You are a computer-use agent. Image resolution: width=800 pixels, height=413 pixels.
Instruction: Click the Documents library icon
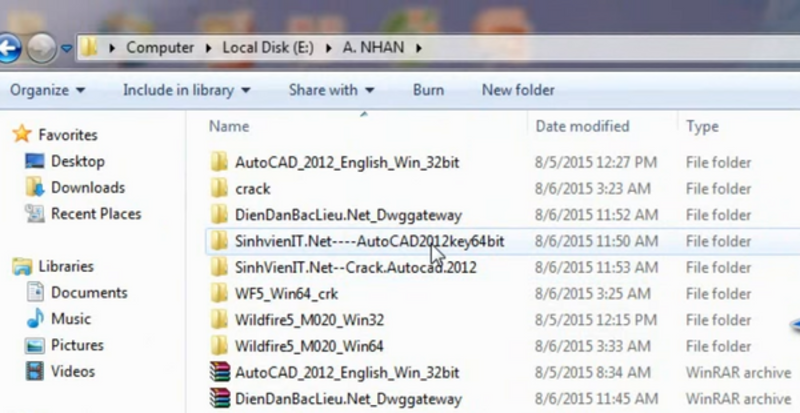[x=35, y=292]
